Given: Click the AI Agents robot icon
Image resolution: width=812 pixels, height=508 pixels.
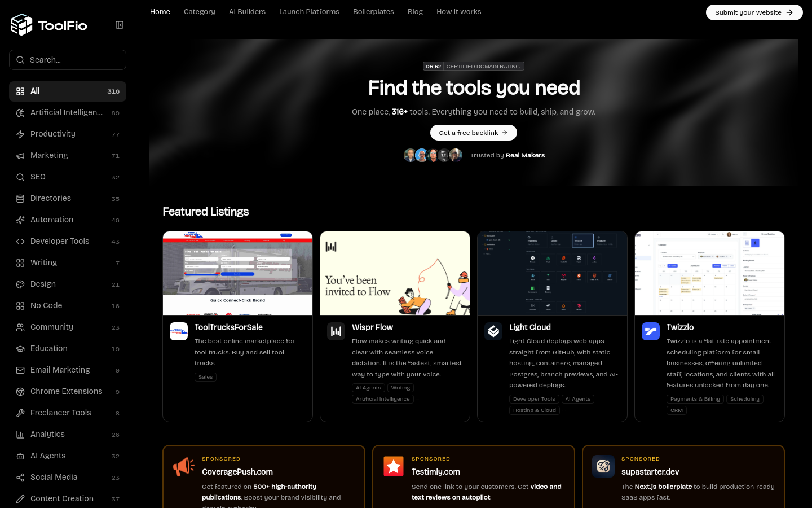Looking at the screenshot, I should [20, 456].
